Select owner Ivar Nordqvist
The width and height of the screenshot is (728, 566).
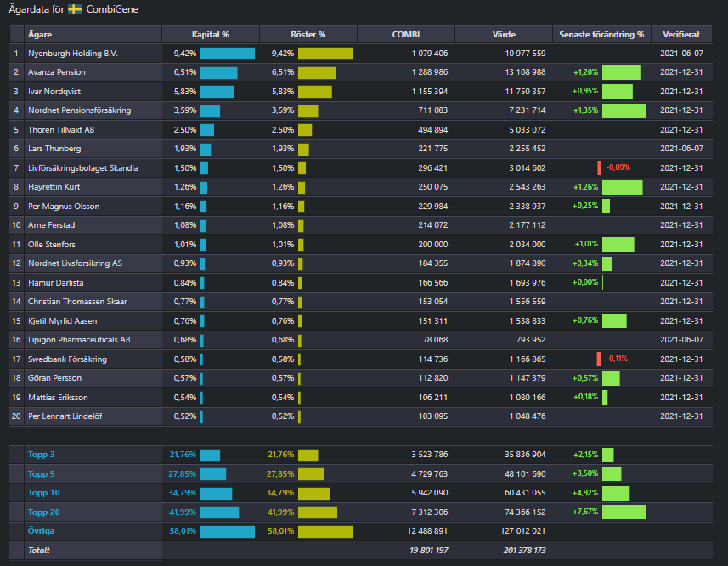pyautogui.click(x=54, y=92)
